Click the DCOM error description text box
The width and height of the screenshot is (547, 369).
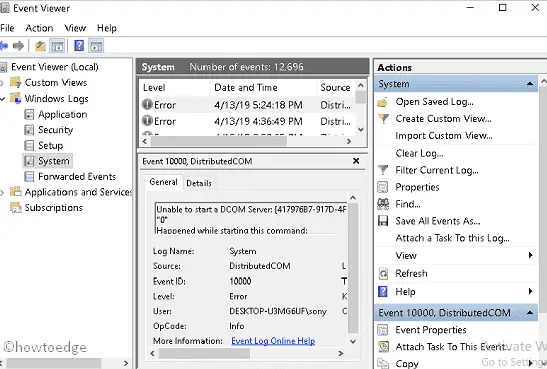(x=251, y=219)
